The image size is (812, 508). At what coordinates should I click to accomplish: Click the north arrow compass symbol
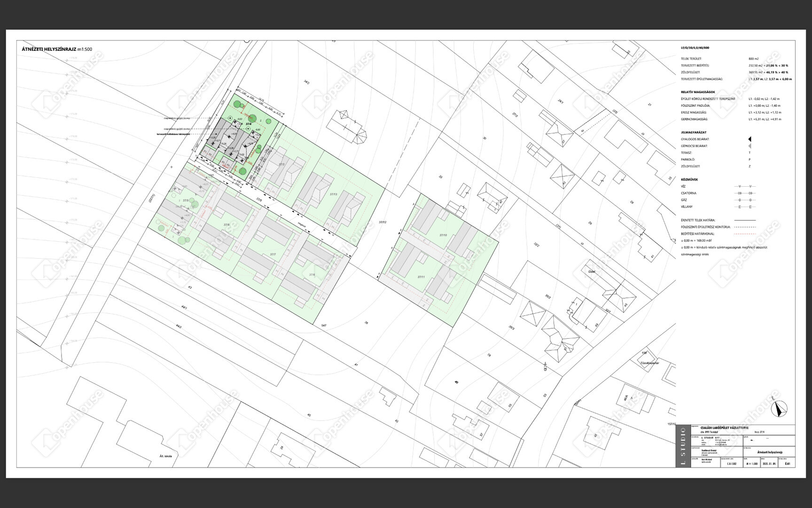point(779,409)
